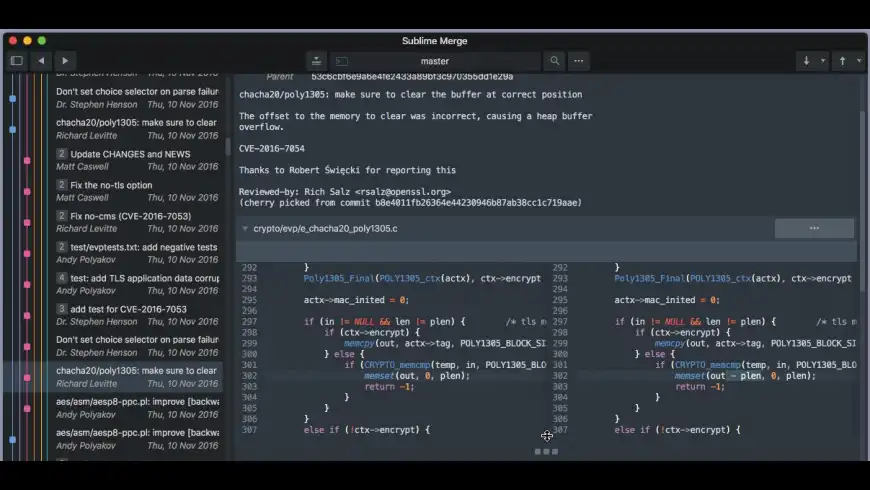
Task: Toggle the sidebar panel icon
Action: click(16, 61)
